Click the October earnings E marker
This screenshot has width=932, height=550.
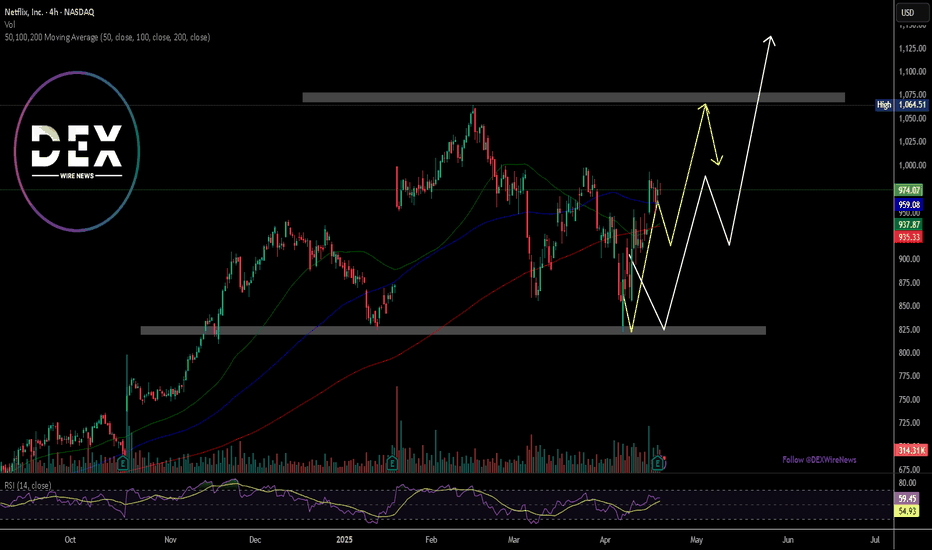point(122,462)
